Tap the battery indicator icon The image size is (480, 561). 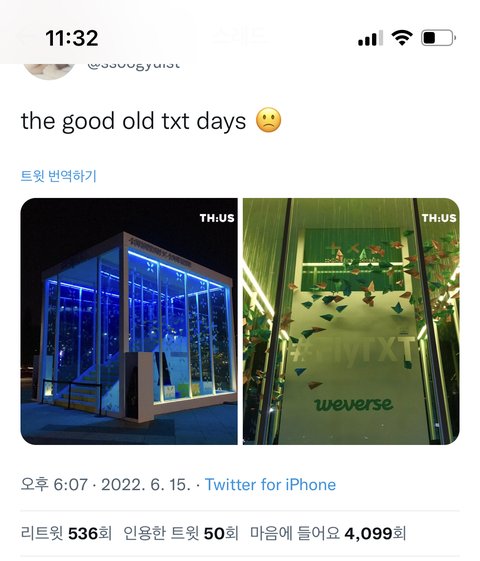(x=438, y=38)
